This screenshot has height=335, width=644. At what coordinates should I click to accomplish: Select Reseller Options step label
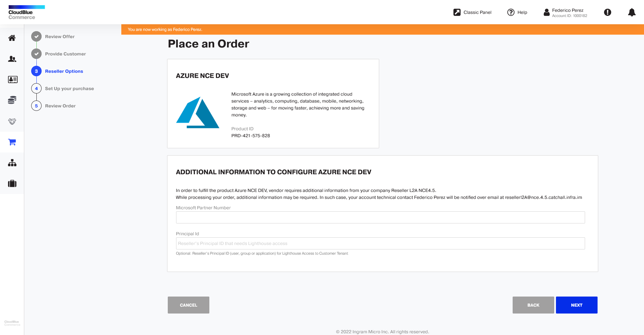[64, 71]
